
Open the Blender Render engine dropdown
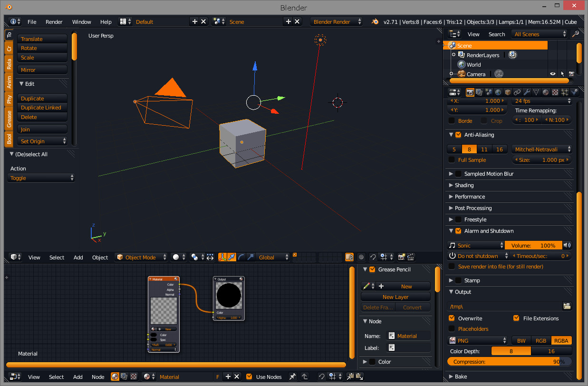click(336, 22)
